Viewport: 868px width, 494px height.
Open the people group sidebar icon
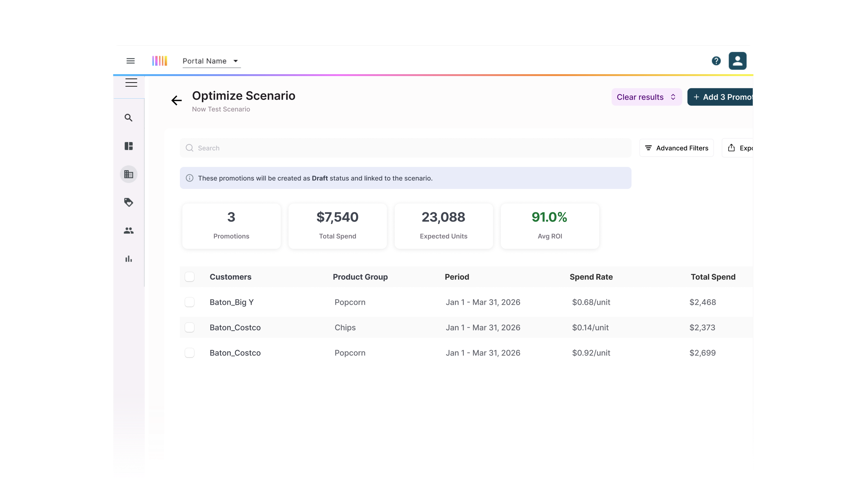[x=128, y=231]
